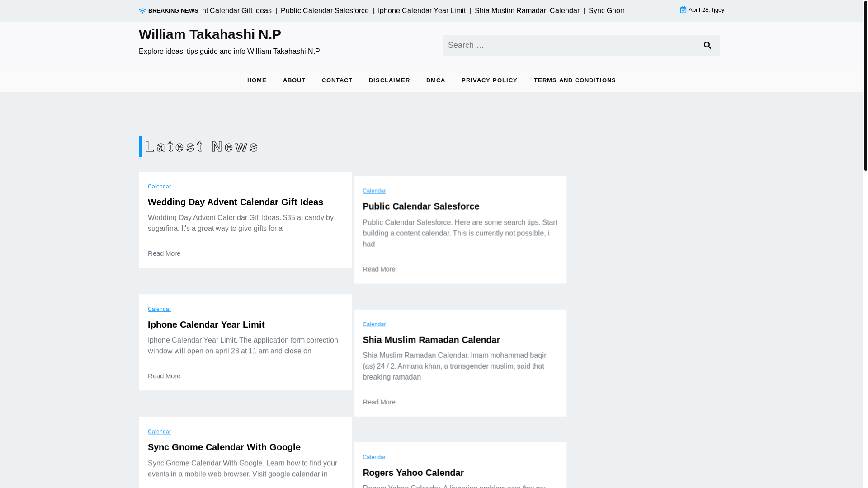Open the PRIVACY POLICY menu item

[x=490, y=80]
